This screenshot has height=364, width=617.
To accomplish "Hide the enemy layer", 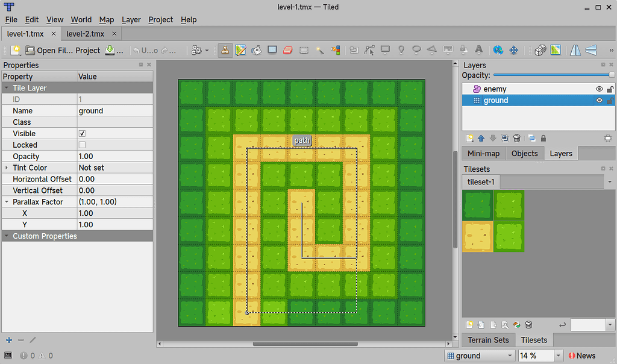I will tap(599, 88).
